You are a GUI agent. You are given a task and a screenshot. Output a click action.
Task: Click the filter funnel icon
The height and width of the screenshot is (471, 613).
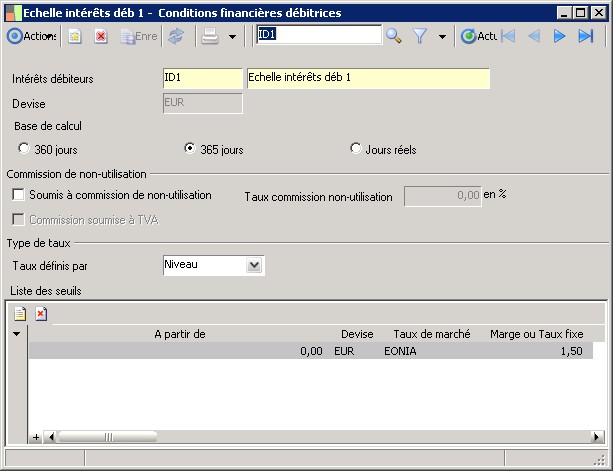point(420,36)
